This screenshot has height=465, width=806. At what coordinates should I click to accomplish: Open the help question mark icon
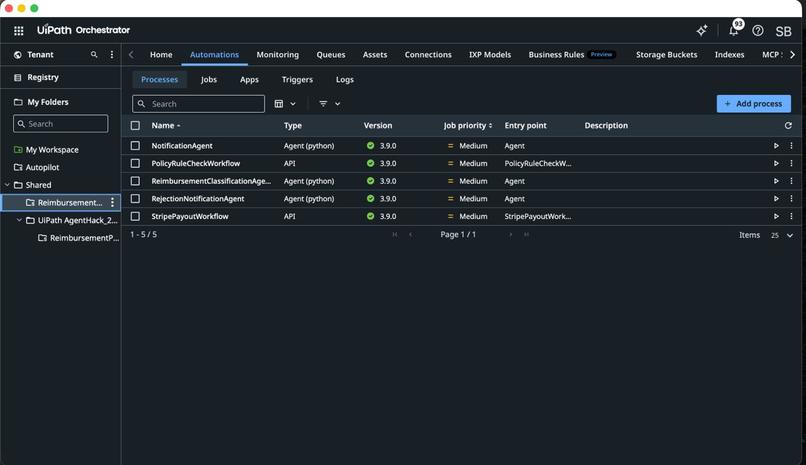point(758,31)
